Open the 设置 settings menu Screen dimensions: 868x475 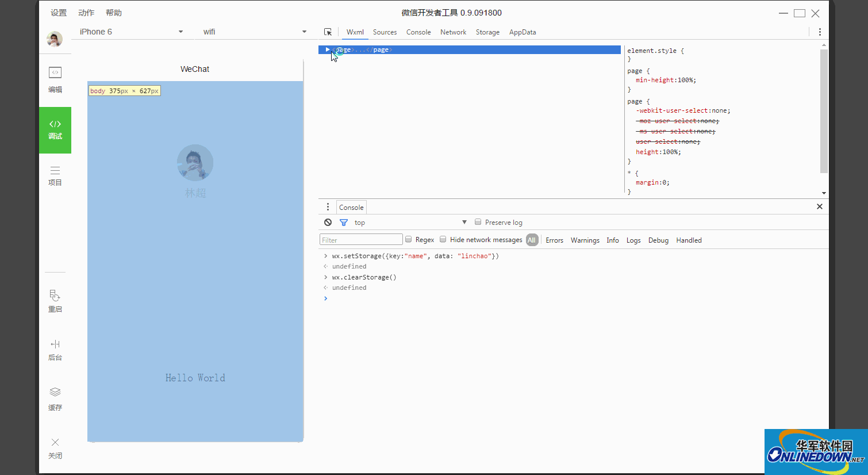pos(59,13)
